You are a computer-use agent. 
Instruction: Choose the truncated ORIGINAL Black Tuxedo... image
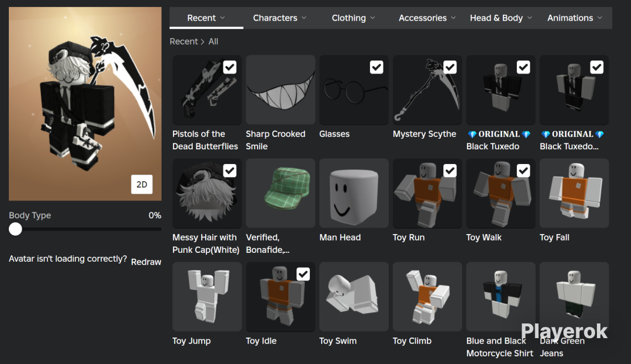(x=575, y=90)
